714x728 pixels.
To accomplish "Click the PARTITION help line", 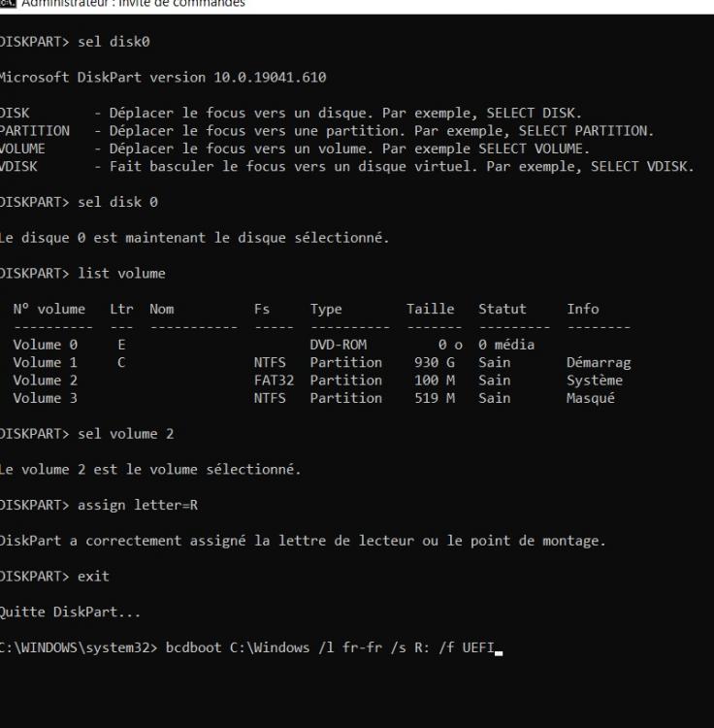I will pos(326,131).
